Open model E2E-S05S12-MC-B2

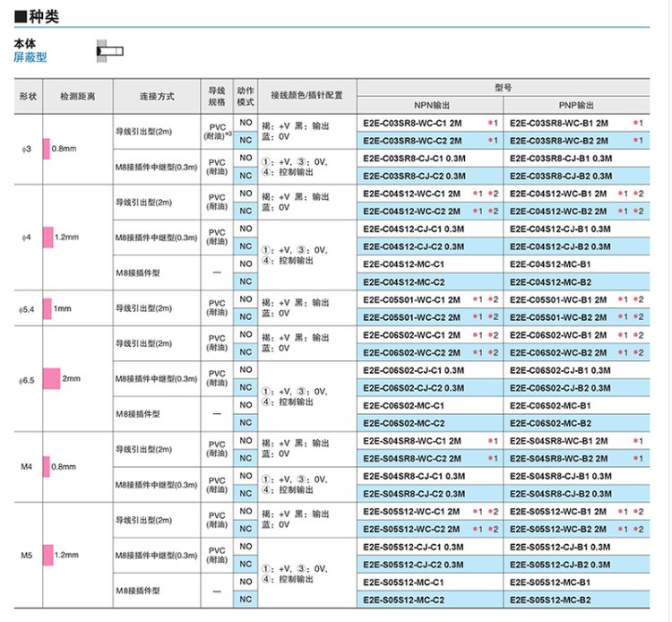(550, 600)
